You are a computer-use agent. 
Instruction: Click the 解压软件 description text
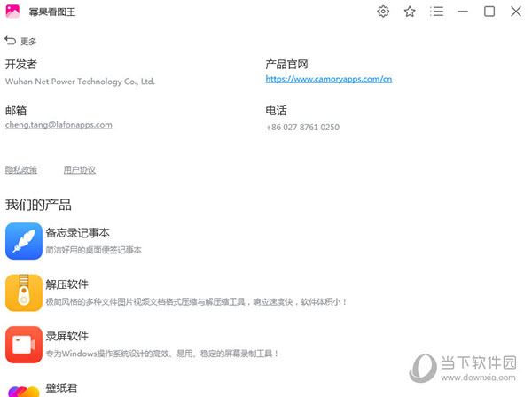[196, 301]
